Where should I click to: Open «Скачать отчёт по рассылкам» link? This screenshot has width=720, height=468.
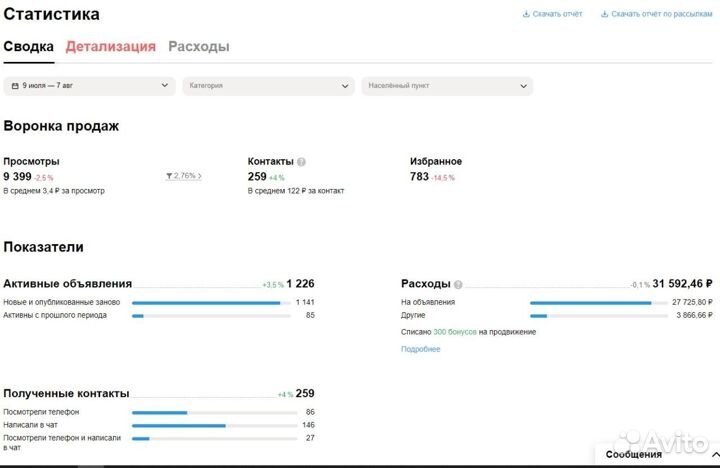[x=662, y=15]
